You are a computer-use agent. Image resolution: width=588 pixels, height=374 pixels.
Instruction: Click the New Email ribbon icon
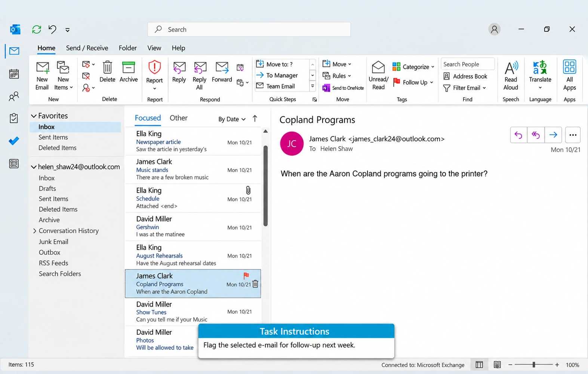point(42,76)
